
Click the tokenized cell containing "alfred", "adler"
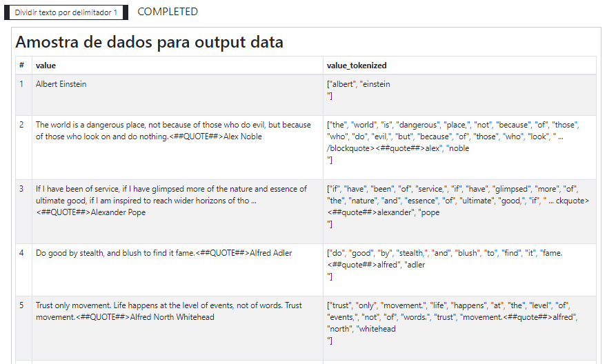click(x=459, y=270)
